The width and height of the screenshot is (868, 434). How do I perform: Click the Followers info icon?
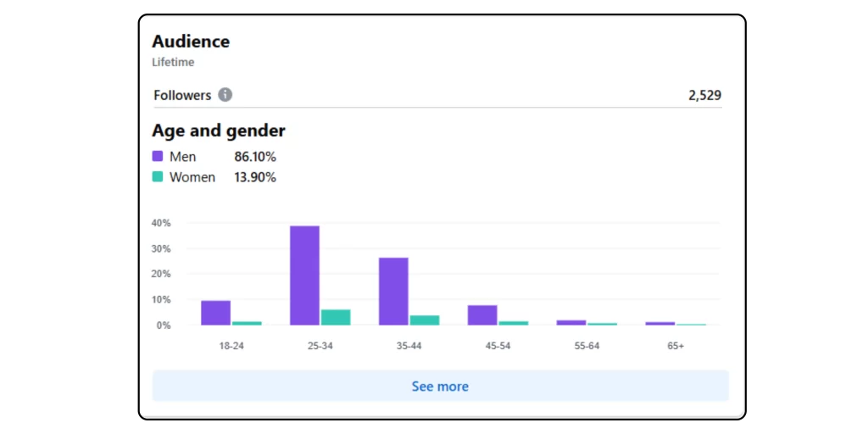(225, 95)
